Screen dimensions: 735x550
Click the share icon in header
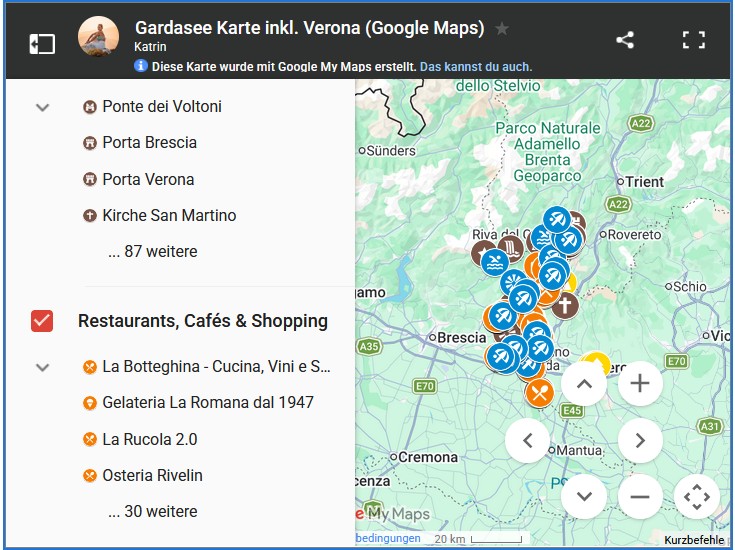pyautogui.click(x=625, y=40)
